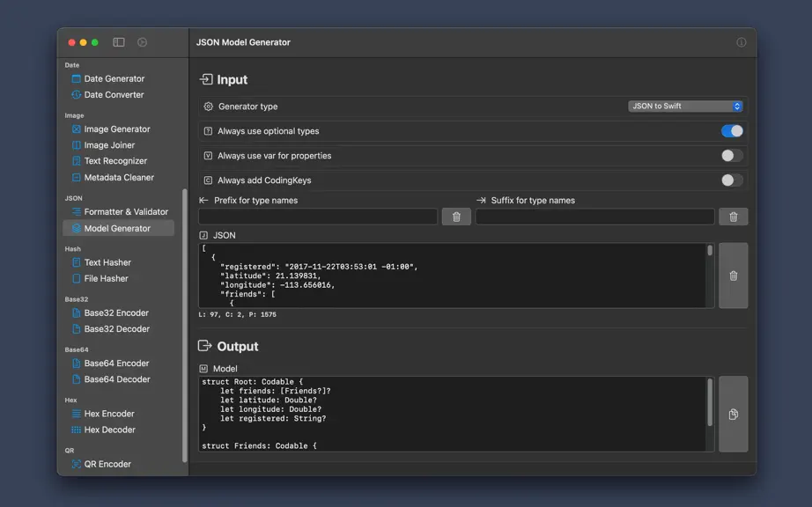Image resolution: width=812 pixels, height=507 pixels.
Task: Copy the generated model output
Action: (733, 415)
